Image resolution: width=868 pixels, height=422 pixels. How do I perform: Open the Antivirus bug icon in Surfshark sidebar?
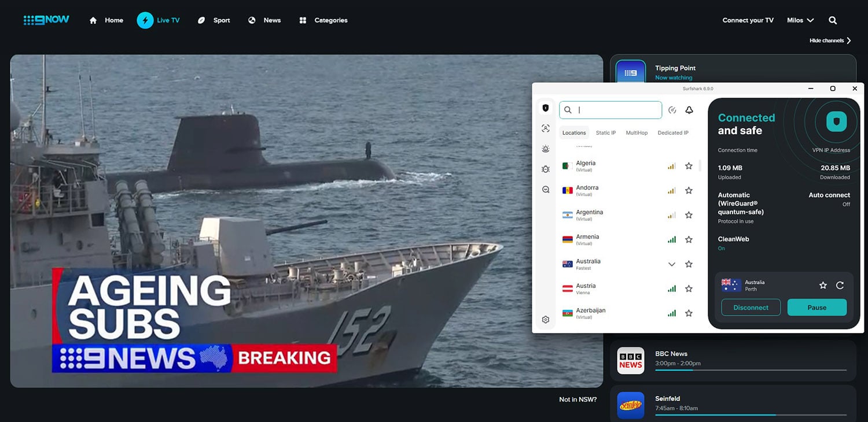[545, 169]
